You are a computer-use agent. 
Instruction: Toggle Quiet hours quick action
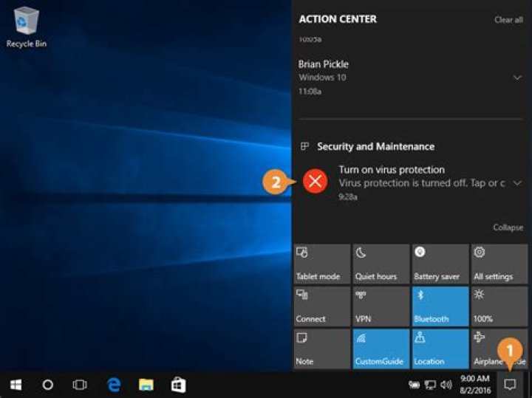tap(381, 264)
